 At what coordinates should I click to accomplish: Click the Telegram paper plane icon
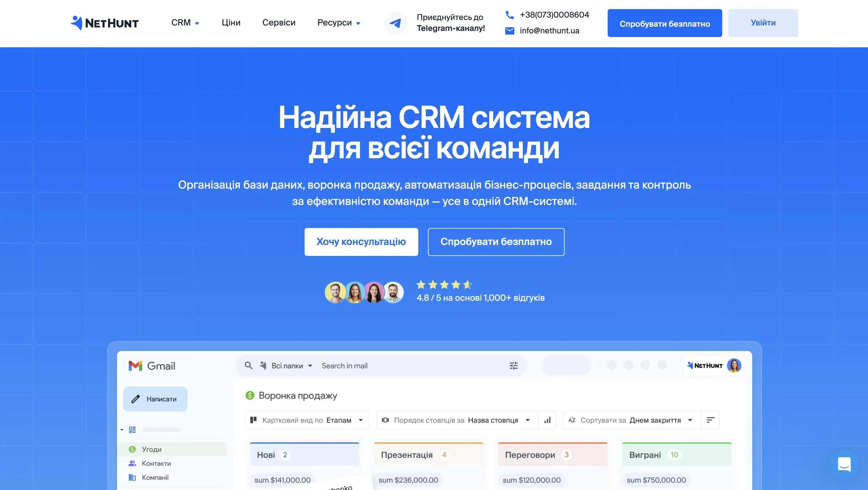coord(395,23)
